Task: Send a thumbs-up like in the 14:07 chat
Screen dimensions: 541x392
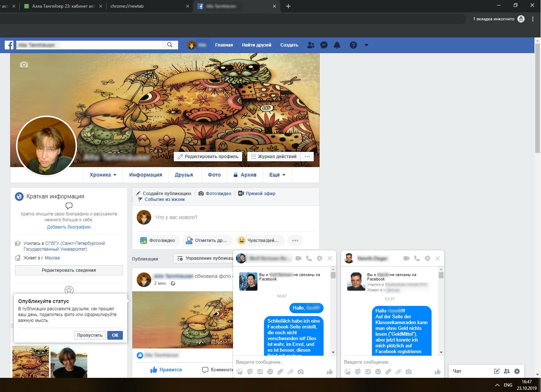Action: tap(330, 371)
